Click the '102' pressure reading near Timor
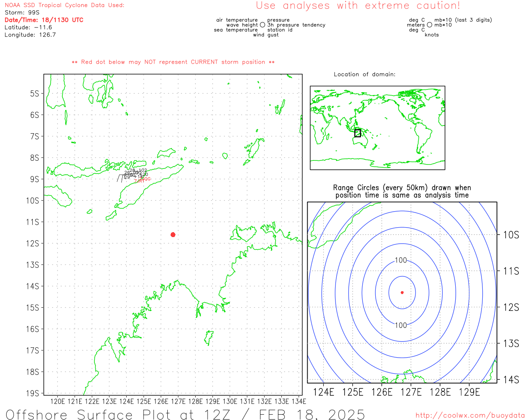Screen dimensions: 525x420 click(x=143, y=170)
